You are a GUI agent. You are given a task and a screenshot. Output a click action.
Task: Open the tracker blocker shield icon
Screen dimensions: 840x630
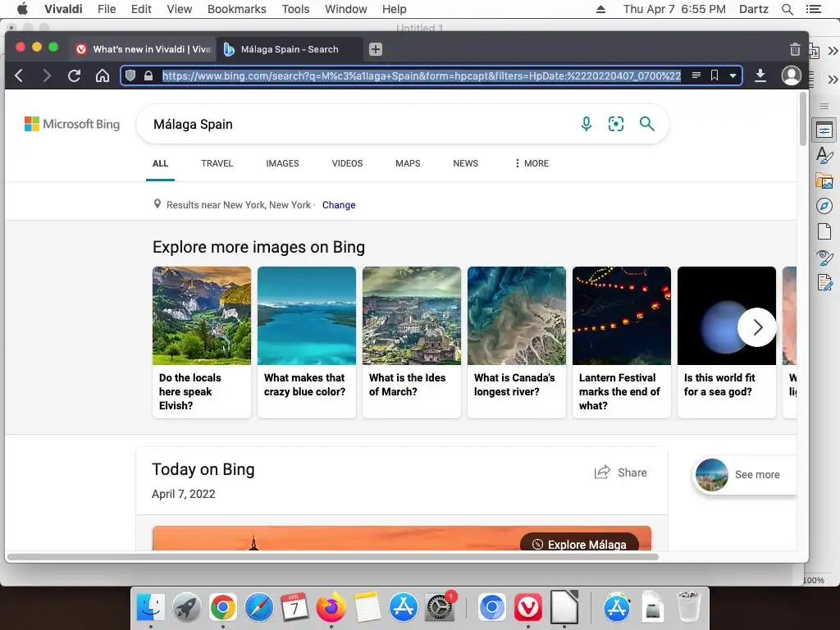[x=130, y=75]
